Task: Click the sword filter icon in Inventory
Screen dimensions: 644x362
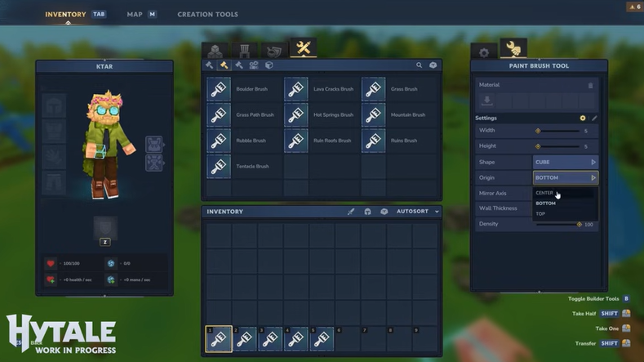Action: tap(351, 212)
